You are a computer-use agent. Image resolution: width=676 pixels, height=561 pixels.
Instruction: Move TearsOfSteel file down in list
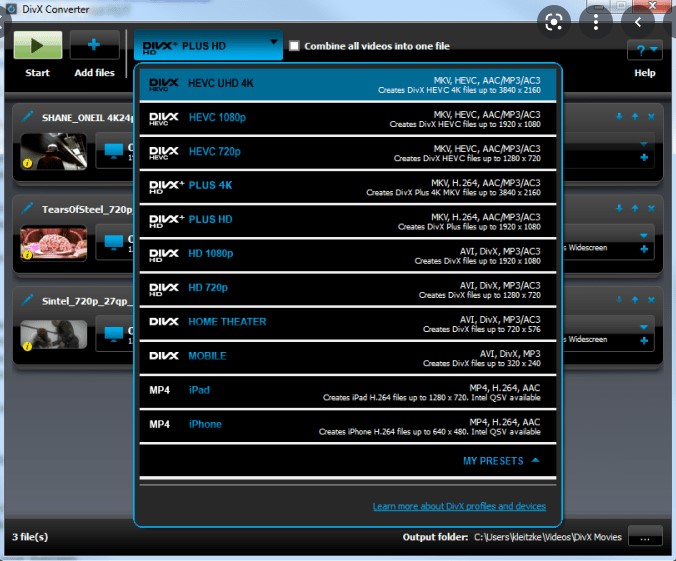620,208
